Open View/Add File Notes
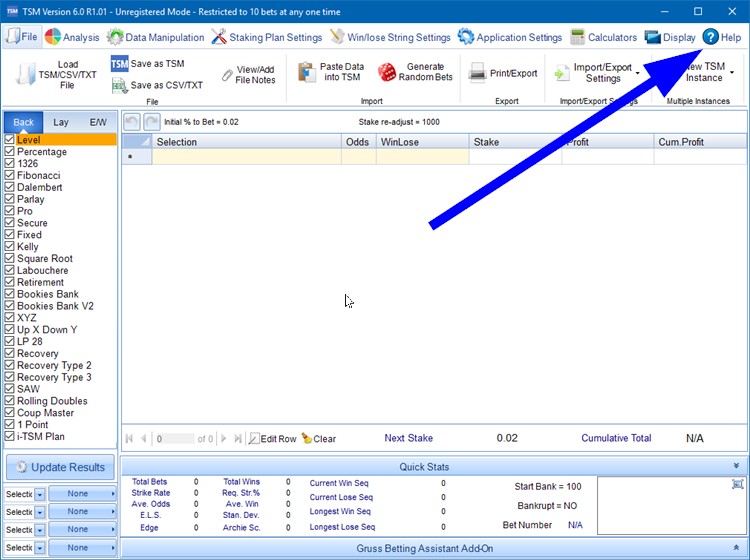 point(227,74)
